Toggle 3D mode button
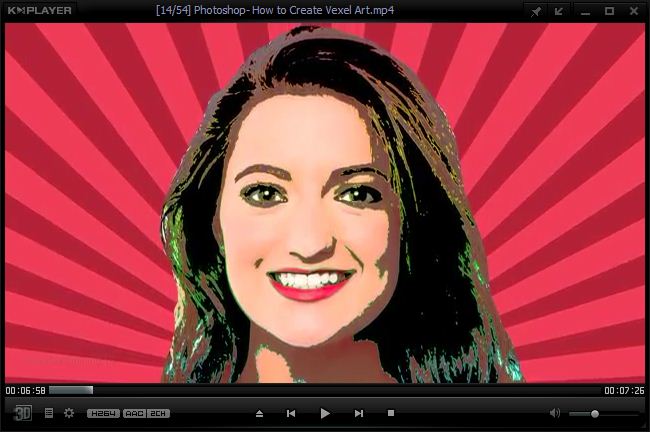Viewport: 650px width, 432px height. (x=22, y=413)
